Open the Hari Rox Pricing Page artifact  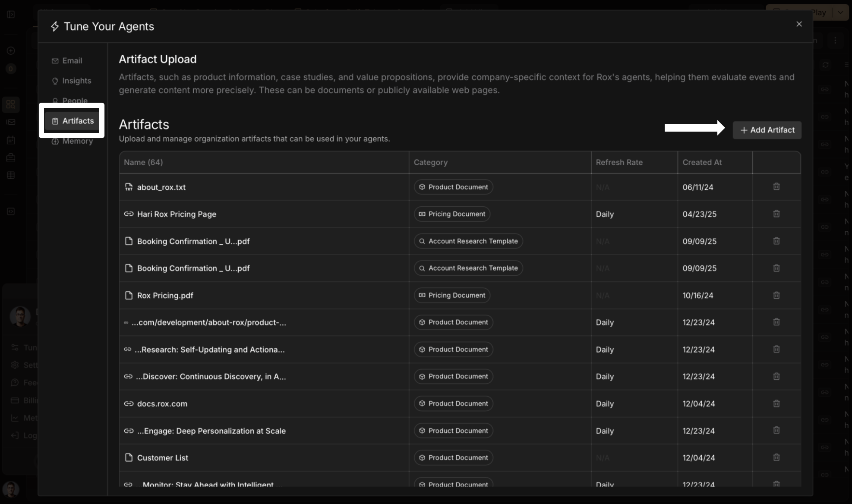pyautogui.click(x=177, y=214)
